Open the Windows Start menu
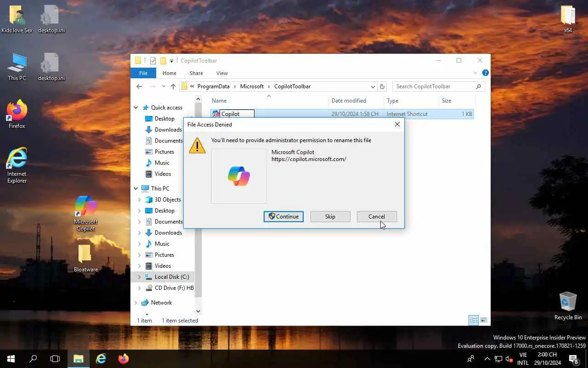 pos(11,359)
